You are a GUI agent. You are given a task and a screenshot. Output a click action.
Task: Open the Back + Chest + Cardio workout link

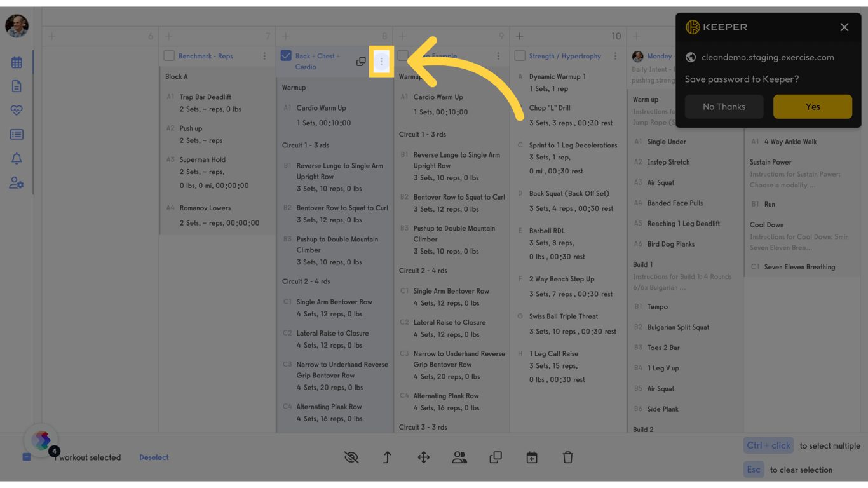coord(317,62)
